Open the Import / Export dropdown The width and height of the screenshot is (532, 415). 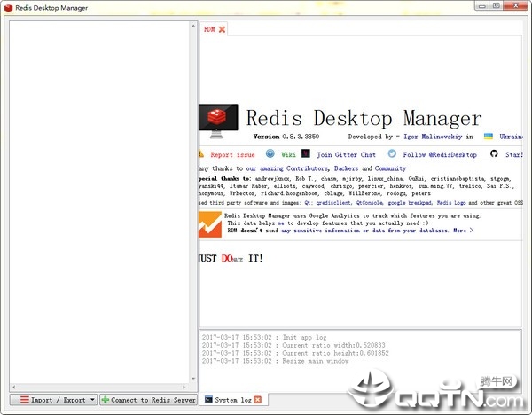(x=53, y=400)
